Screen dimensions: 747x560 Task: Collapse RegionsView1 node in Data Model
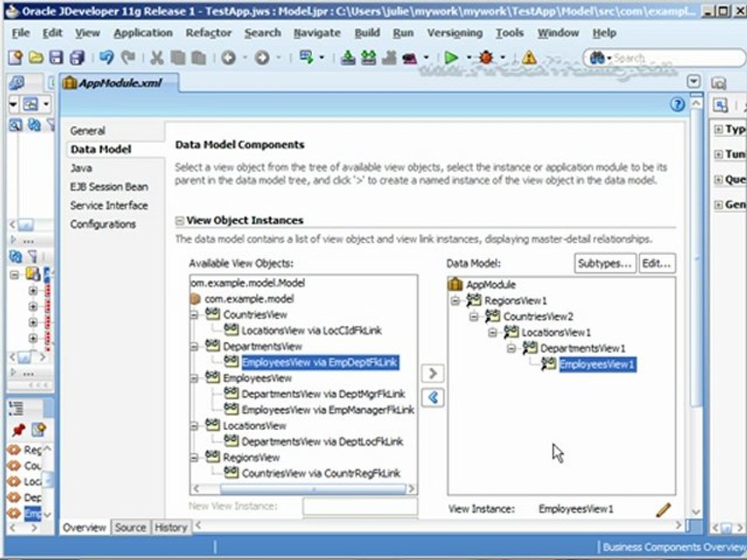(x=455, y=300)
